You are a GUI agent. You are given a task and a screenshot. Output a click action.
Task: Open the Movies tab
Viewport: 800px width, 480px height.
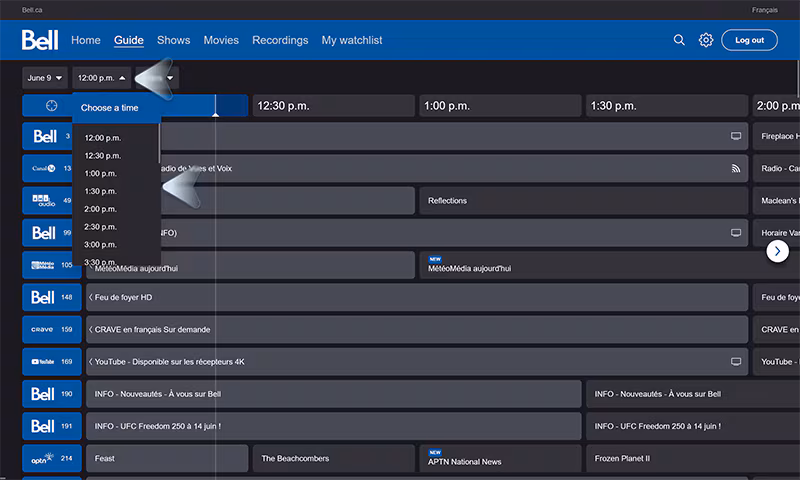coord(221,40)
